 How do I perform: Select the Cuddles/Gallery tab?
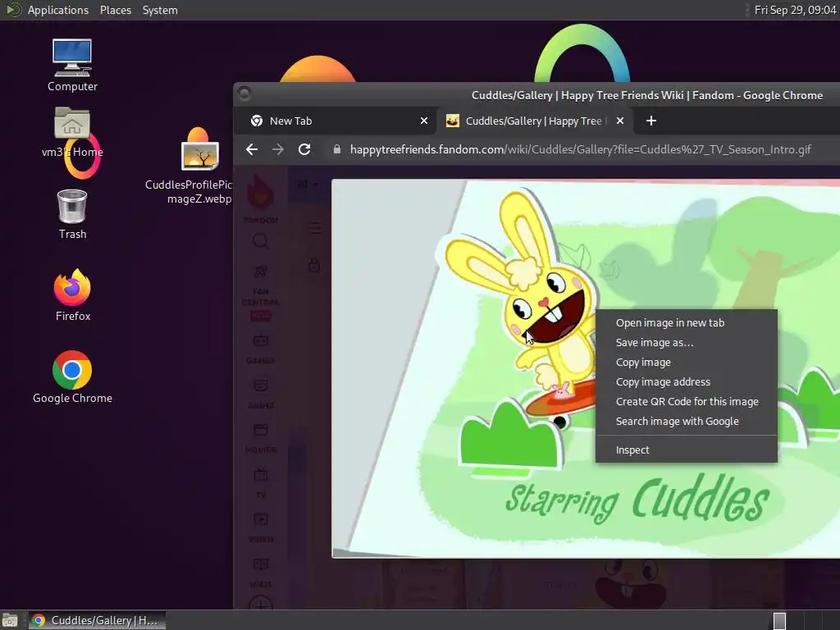pyautogui.click(x=535, y=121)
